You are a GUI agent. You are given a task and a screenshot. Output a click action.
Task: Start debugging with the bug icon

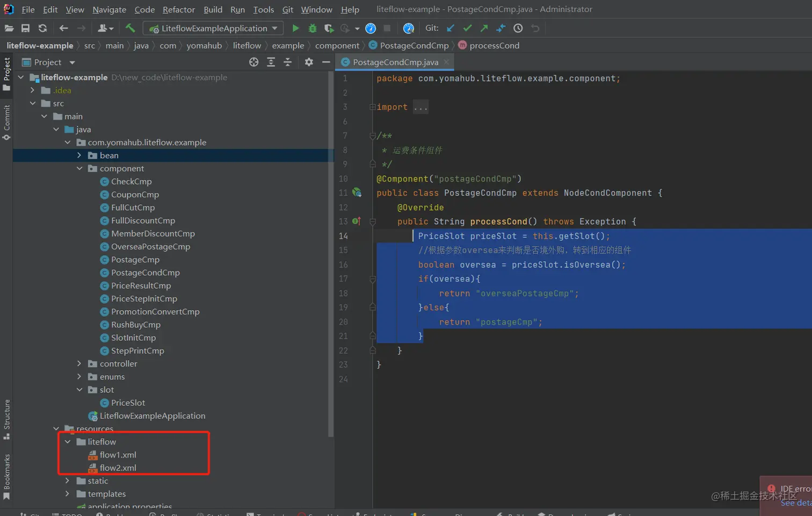[312, 28]
